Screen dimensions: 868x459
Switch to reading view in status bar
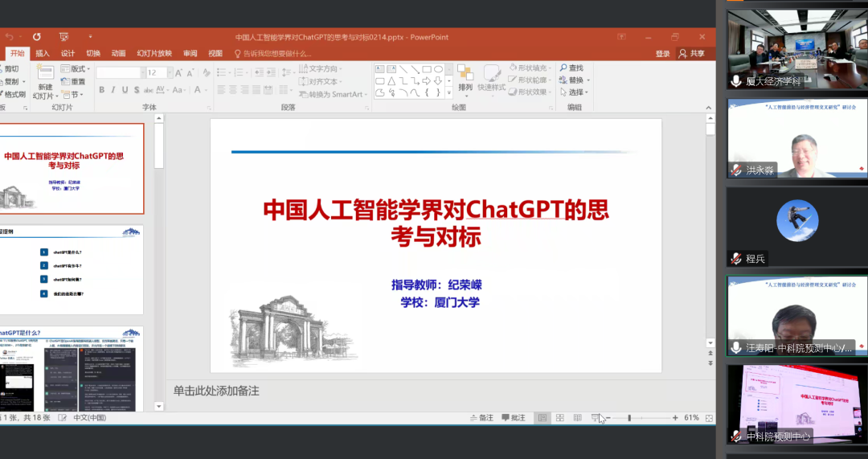(578, 418)
